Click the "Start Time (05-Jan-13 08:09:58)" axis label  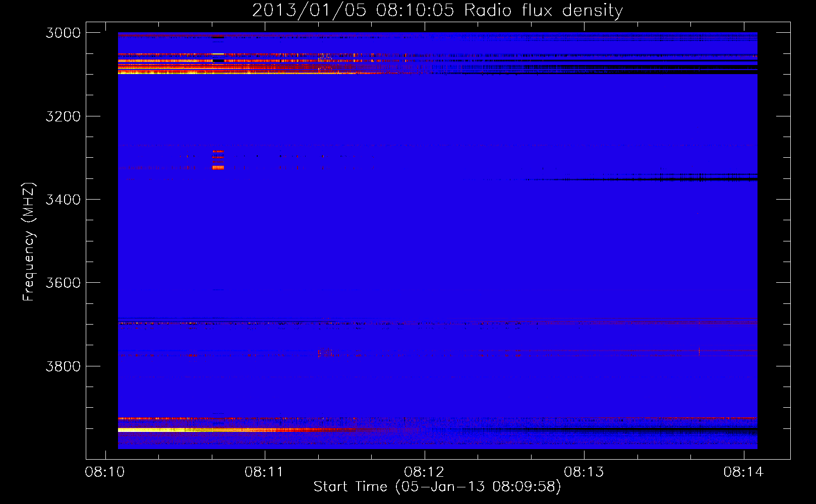pyautogui.click(x=437, y=487)
